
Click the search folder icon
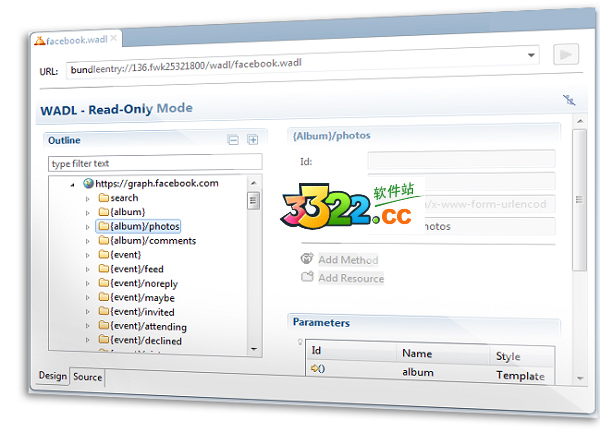(x=104, y=197)
